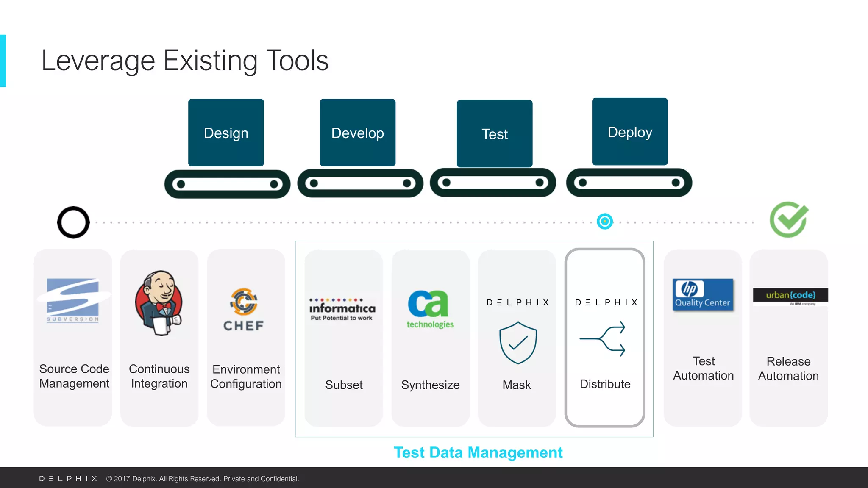Click the Subversion logo icon
The width and height of the screenshot is (868, 488).
click(x=73, y=300)
